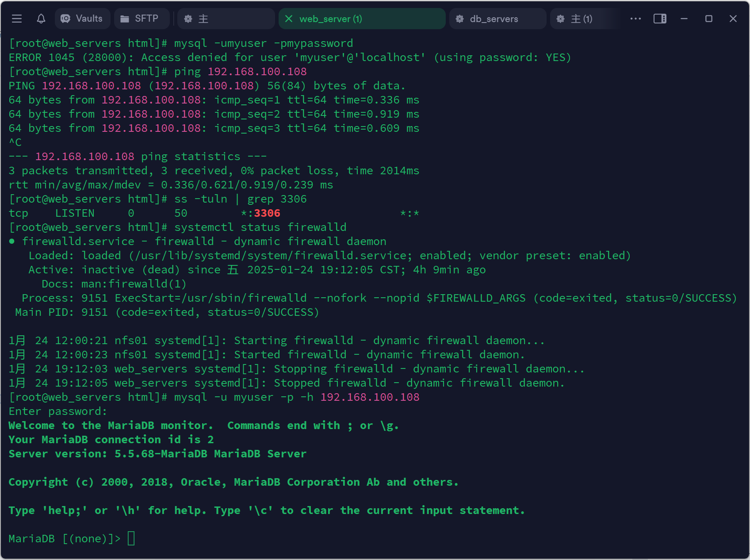The height and width of the screenshot is (560, 750).
Task: Click 'mysql -umyuser -pmypassword' command
Action: pos(264,43)
